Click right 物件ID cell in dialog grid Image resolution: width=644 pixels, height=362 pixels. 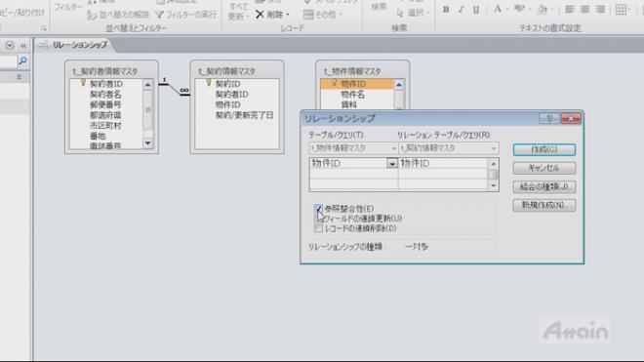[443, 164]
